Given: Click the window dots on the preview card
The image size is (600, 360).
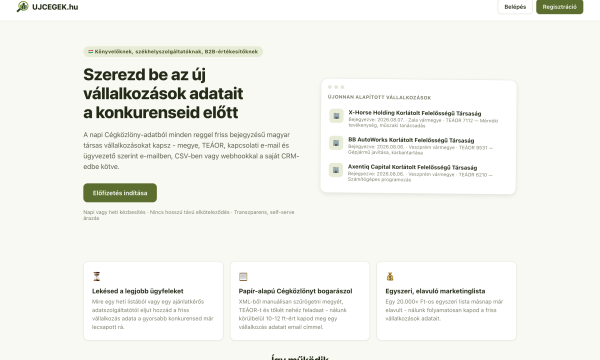Looking at the screenshot, I should click(x=336, y=87).
